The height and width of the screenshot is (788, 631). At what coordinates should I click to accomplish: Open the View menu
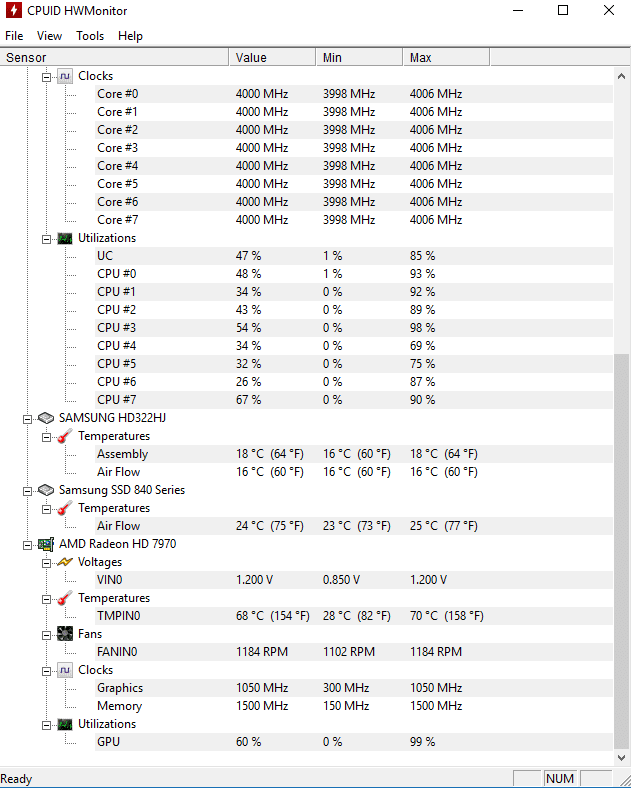pos(49,36)
